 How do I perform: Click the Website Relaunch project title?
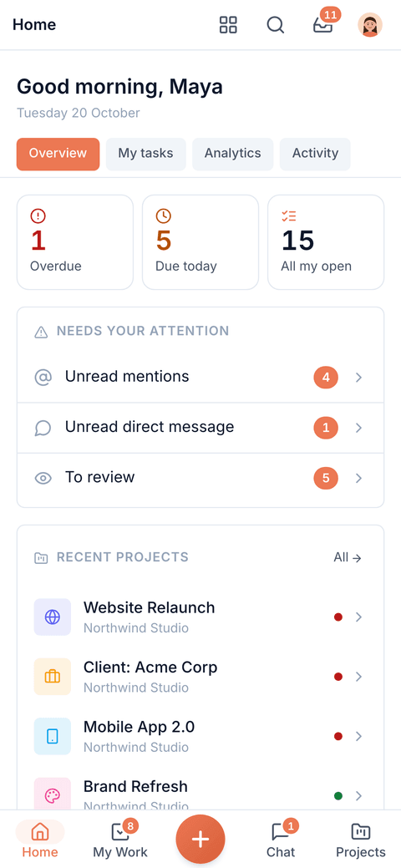click(149, 607)
